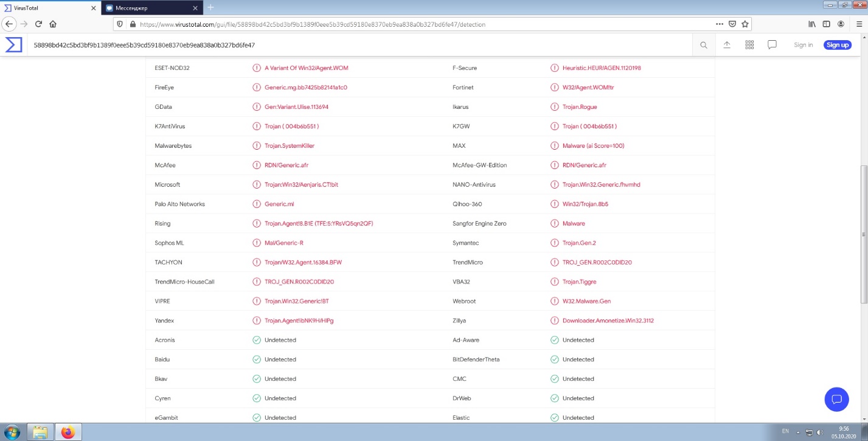
Task: Click 'Palo Alto Networks' engine name
Action: pos(180,204)
